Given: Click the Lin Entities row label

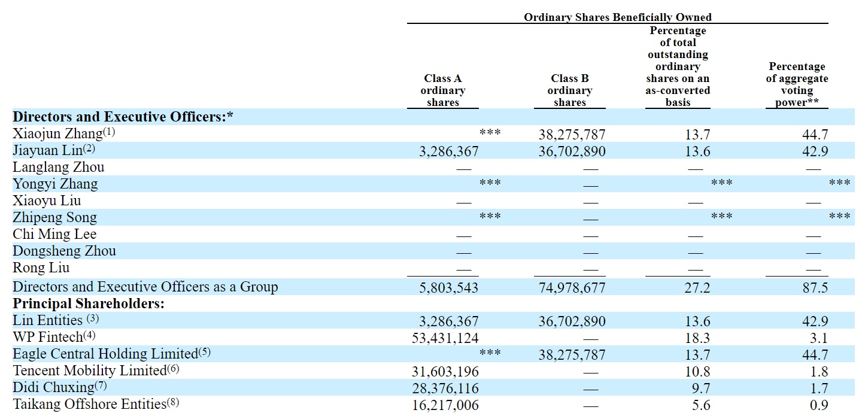Looking at the screenshot, I should (47, 320).
